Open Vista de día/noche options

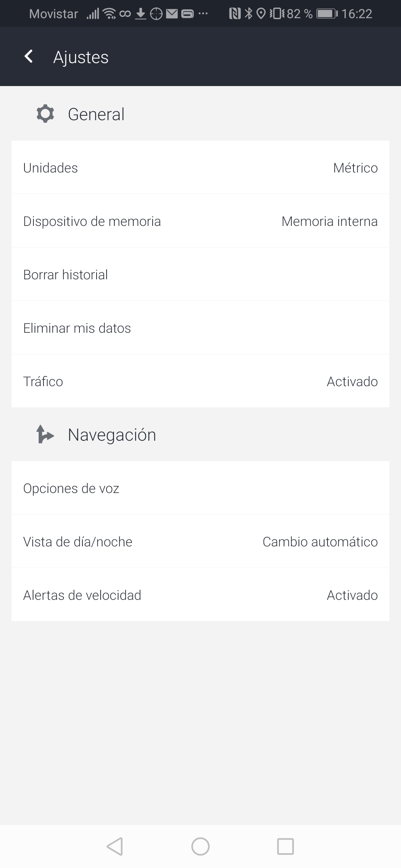200,542
